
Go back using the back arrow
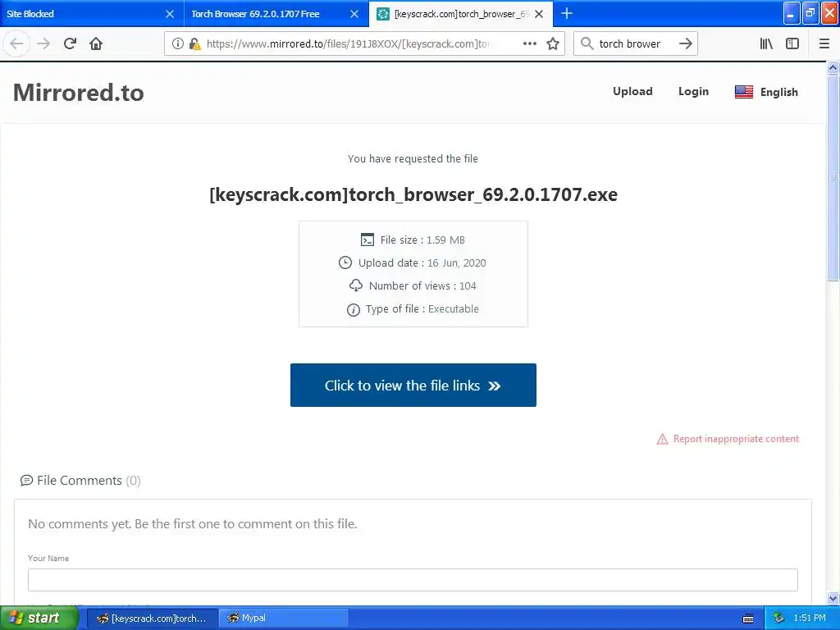coord(16,44)
